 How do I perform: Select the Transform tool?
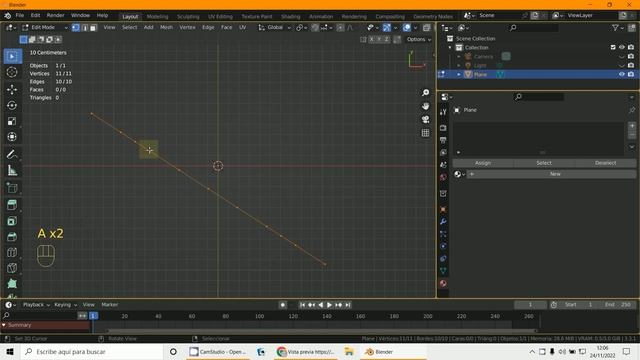(x=12, y=137)
